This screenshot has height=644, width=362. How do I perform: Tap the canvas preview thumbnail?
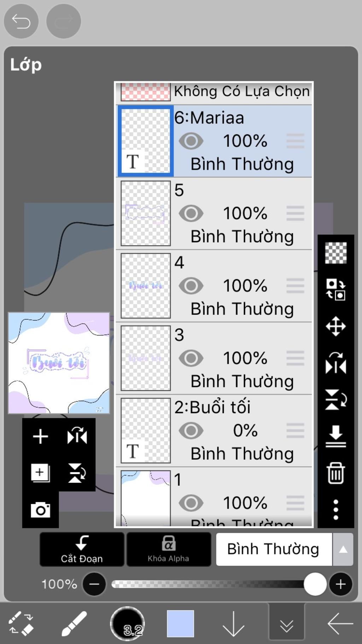[59, 363]
